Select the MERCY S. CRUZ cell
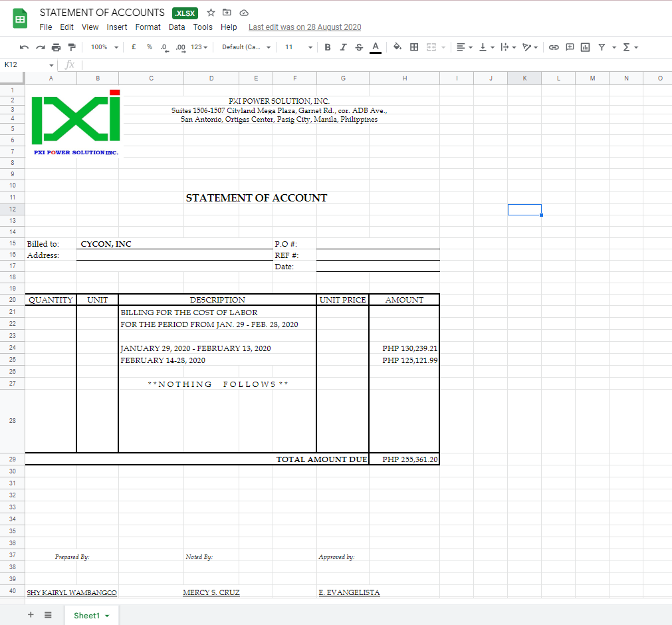The image size is (672, 625). [211, 592]
